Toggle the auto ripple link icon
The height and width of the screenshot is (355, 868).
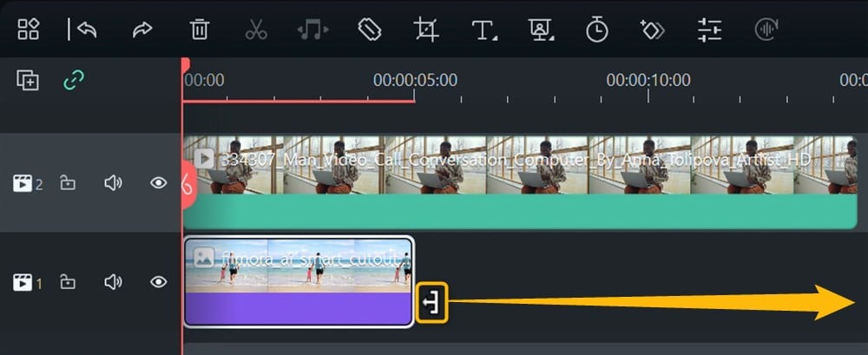(74, 81)
